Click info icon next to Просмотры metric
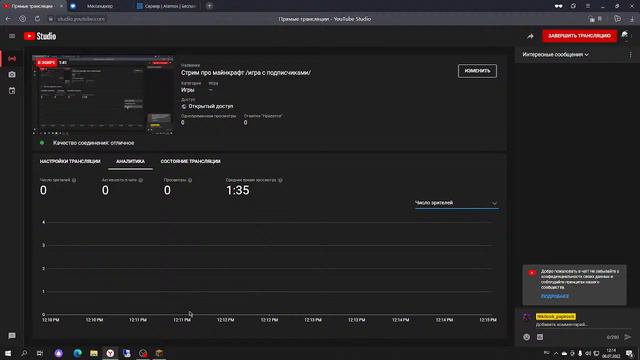Image resolution: width=640 pixels, height=360 pixels. [x=190, y=180]
